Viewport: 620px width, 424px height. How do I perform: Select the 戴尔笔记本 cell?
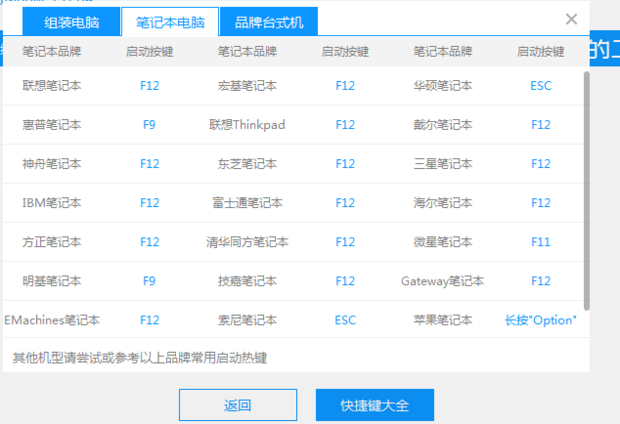[x=443, y=125]
